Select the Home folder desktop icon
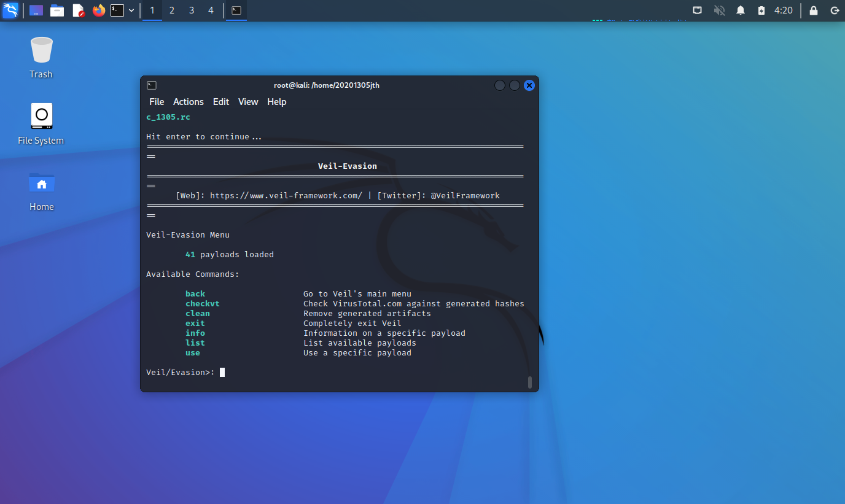 tap(41, 191)
